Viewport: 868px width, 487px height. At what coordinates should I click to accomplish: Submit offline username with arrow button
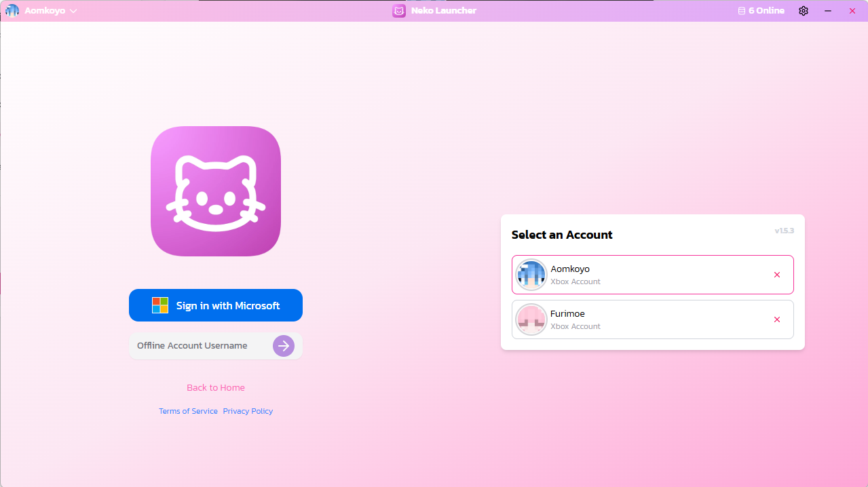[x=284, y=346]
